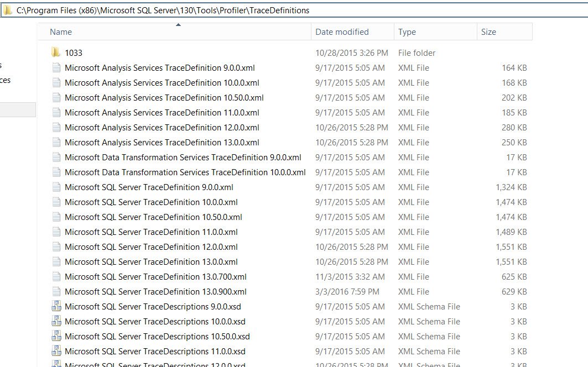The image size is (588, 367).
Task: Select icon of Analysis Services TraceDefinition 13.0.0.xml
Action: [x=56, y=143]
